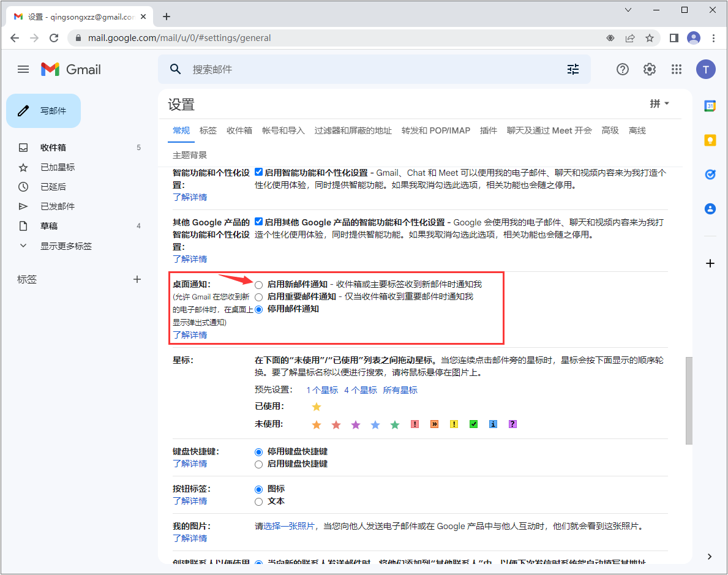Open the Google account avatar T
728x575 pixels.
706,70
